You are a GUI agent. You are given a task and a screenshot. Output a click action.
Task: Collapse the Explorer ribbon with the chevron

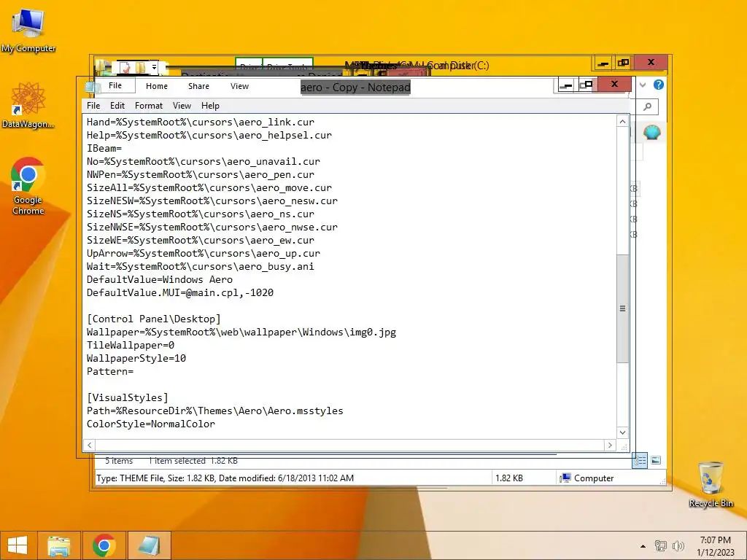[643, 85]
